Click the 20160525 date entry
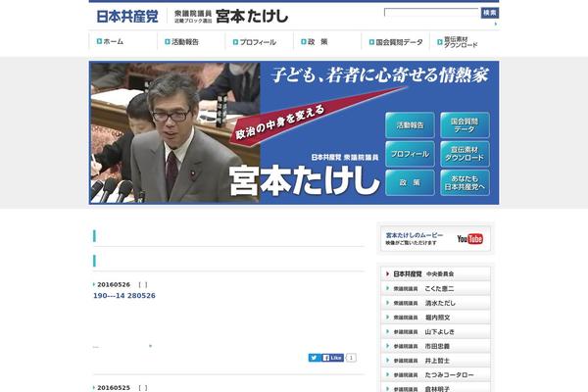588x392 pixels. [x=114, y=388]
